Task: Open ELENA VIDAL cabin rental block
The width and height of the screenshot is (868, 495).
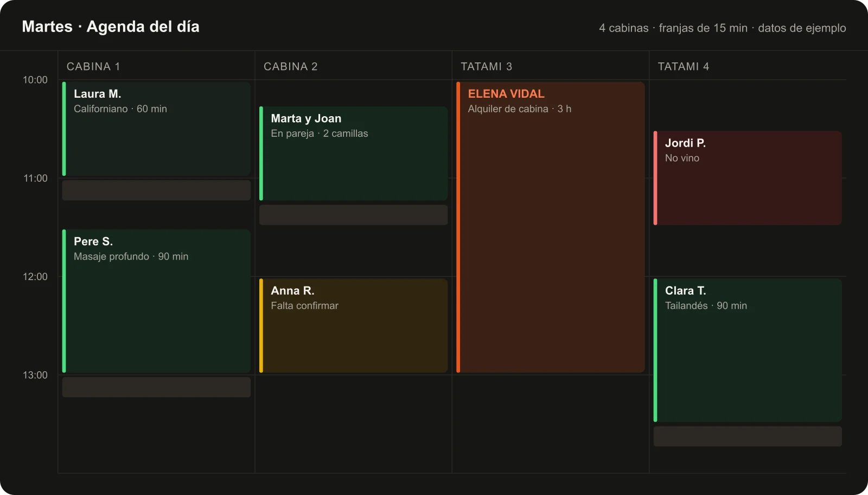Action: (x=551, y=227)
